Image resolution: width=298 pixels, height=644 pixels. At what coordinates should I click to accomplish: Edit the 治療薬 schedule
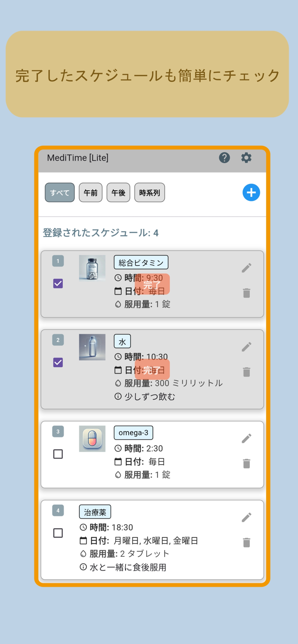click(x=246, y=517)
